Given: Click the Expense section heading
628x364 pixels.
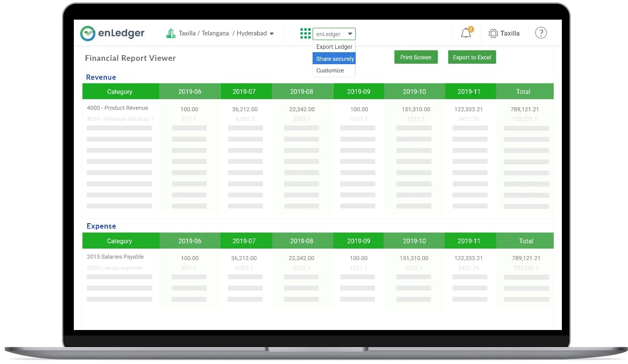Looking at the screenshot, I should pyautogui.click(x=101, y=226).
